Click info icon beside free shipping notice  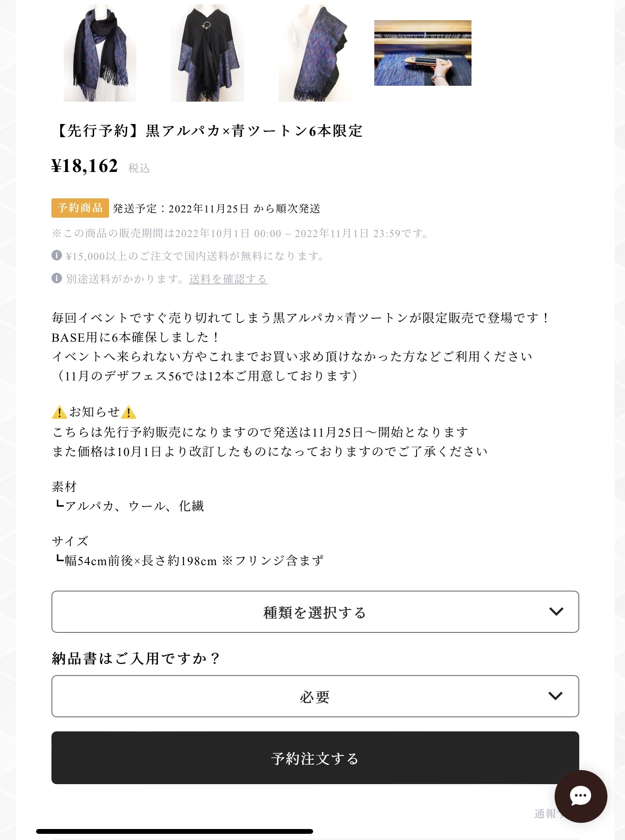(x=57, y=256)
